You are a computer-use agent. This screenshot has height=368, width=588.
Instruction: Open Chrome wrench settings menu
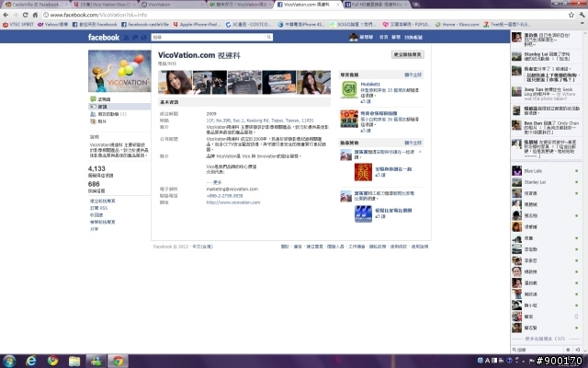(582, 15)
